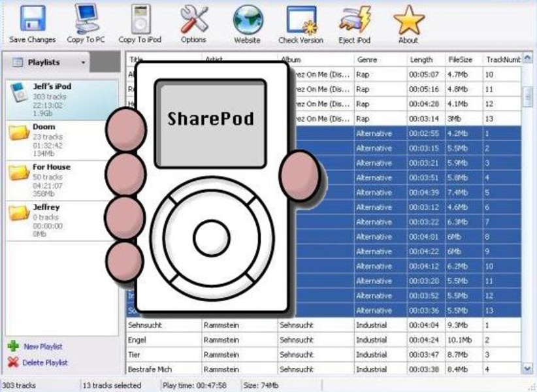Expand the Playlists dropdown arrow

83,63
